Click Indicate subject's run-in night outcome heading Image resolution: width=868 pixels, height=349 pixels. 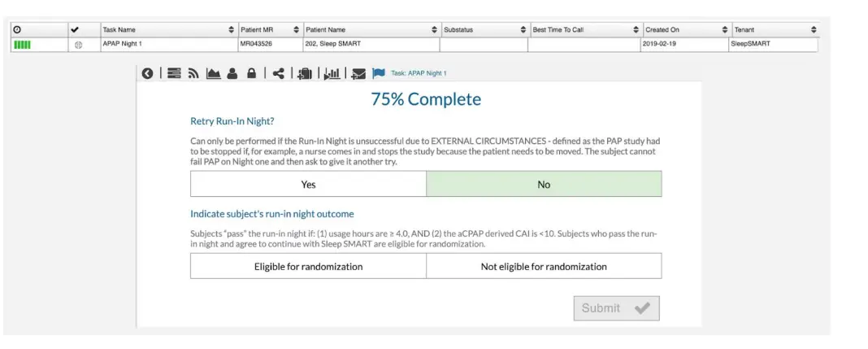[x=271, y=214]
